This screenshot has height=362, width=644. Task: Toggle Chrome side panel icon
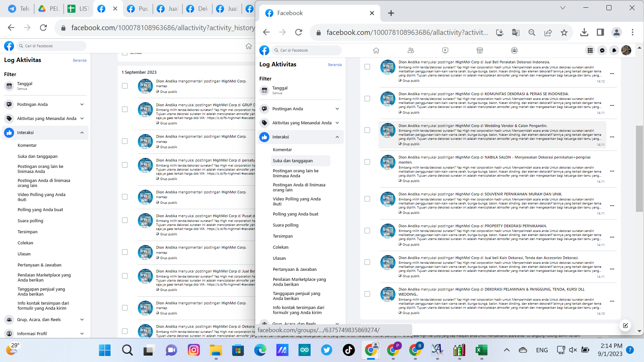click(600, 33)
